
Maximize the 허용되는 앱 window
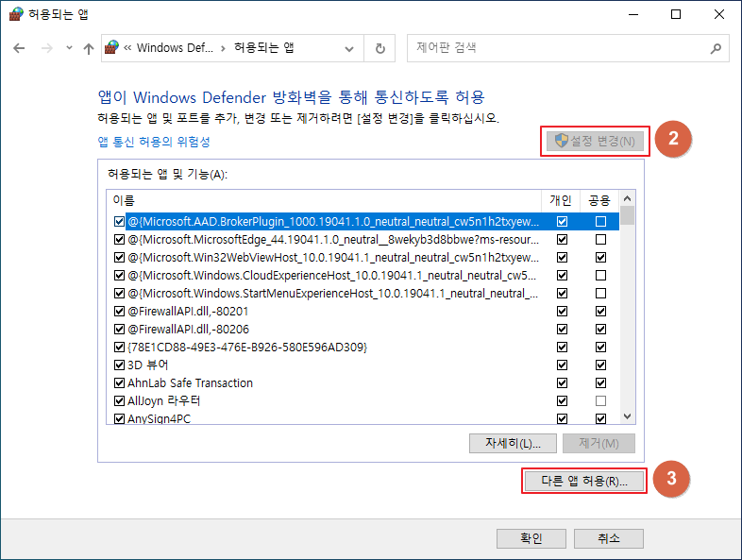pos(676,14)
